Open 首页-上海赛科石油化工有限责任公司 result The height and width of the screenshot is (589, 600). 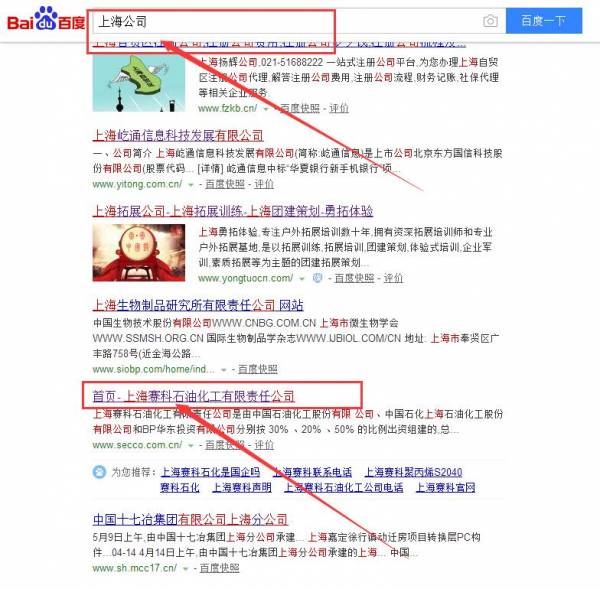[x=194, y=396]
